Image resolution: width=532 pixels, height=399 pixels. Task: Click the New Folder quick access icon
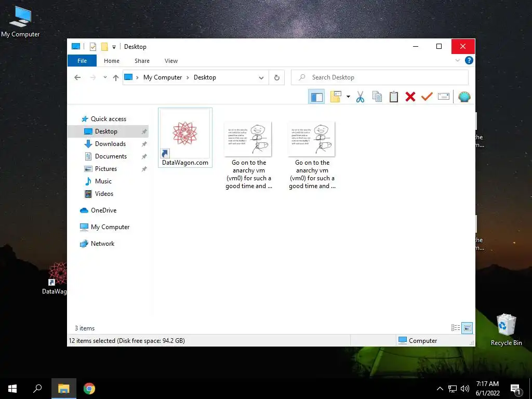click(x=104, y=47)
